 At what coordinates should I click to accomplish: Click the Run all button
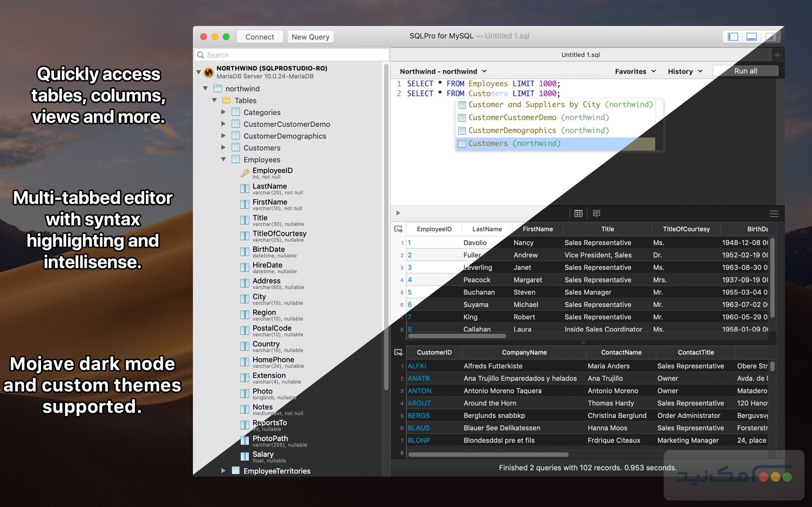click(745, 70)
